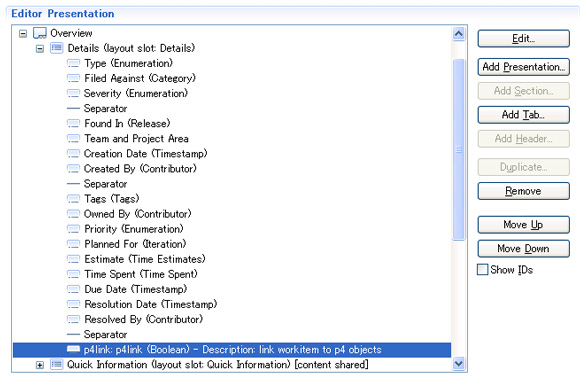This screenshot has height=382, width=580.
Task: Click the Overview tab presentation icon
Action: pyautogui.click(x=40, y=33)
